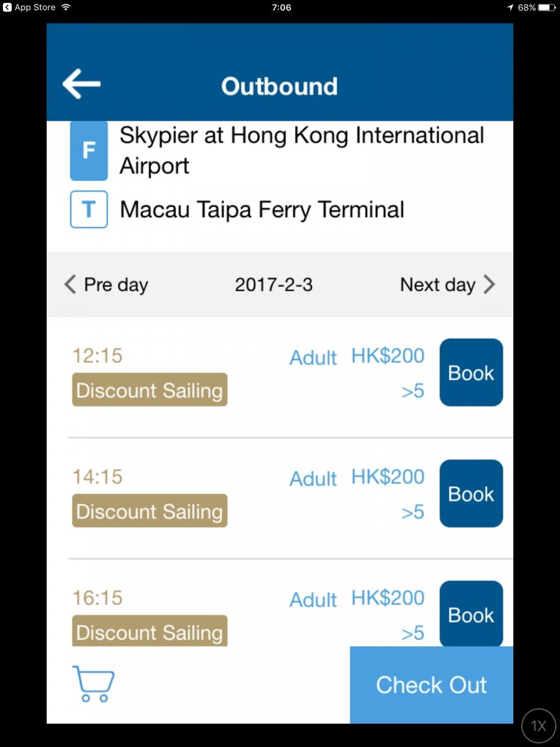Viewport: 560px width, 747px height.
Task: Toggle the 1X zoom scale button
Action: point(538,726)
